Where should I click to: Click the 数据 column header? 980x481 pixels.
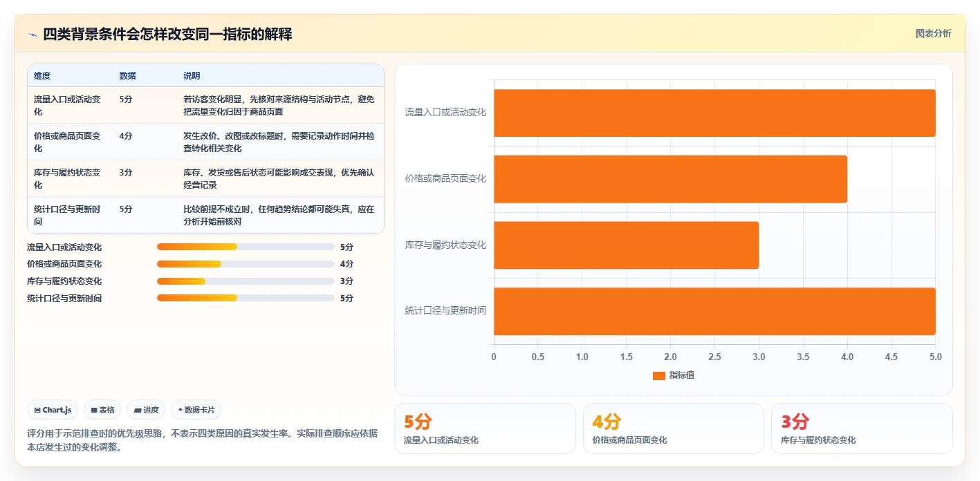127,76
